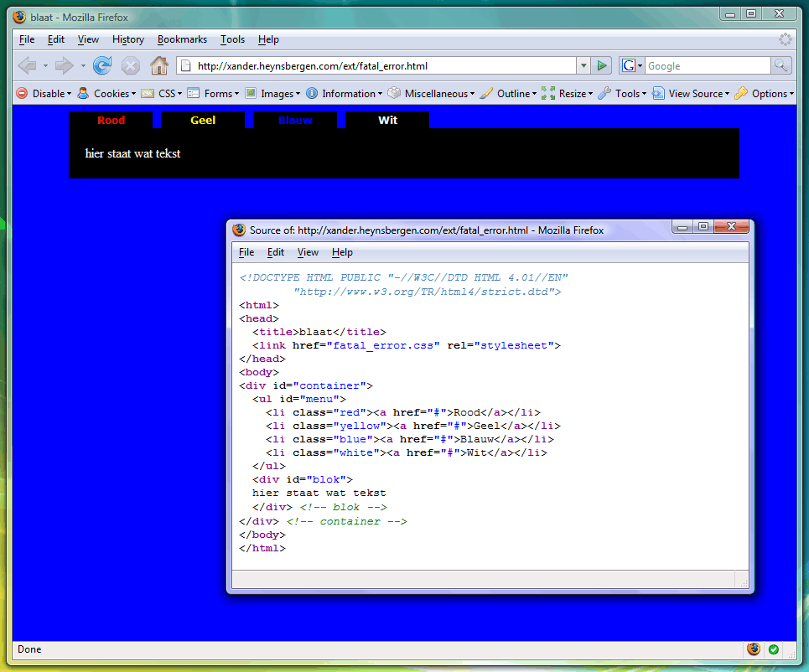Viewport: 809px width, 672px height.
Task: Open the View menu in main browser
Action: point(88,39)
